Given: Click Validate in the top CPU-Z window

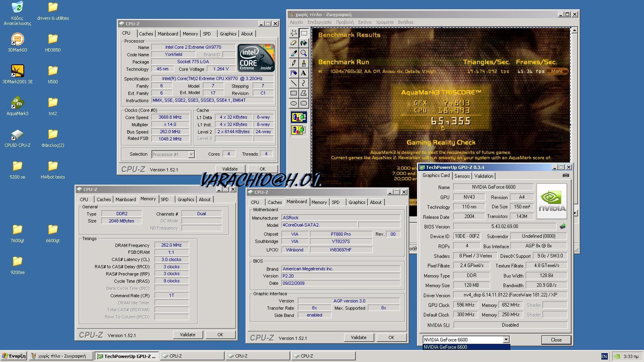Looking at the screenshot, I should tap(230, 169).
